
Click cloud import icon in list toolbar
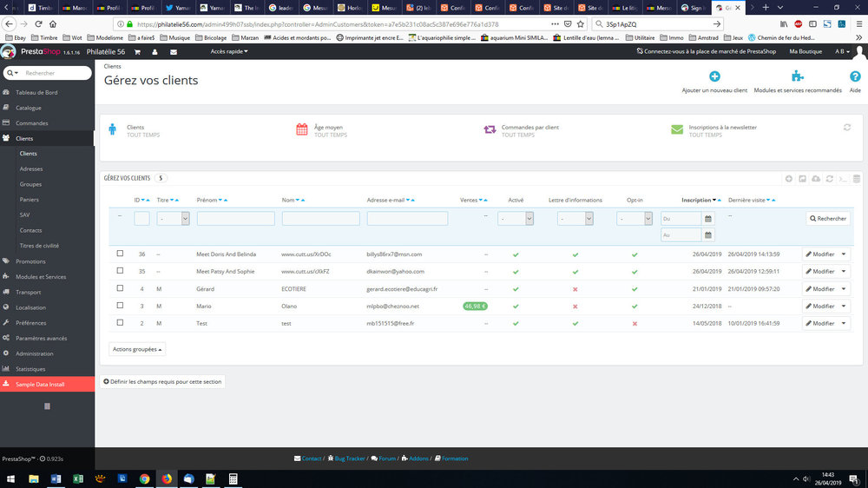point(816,178)
